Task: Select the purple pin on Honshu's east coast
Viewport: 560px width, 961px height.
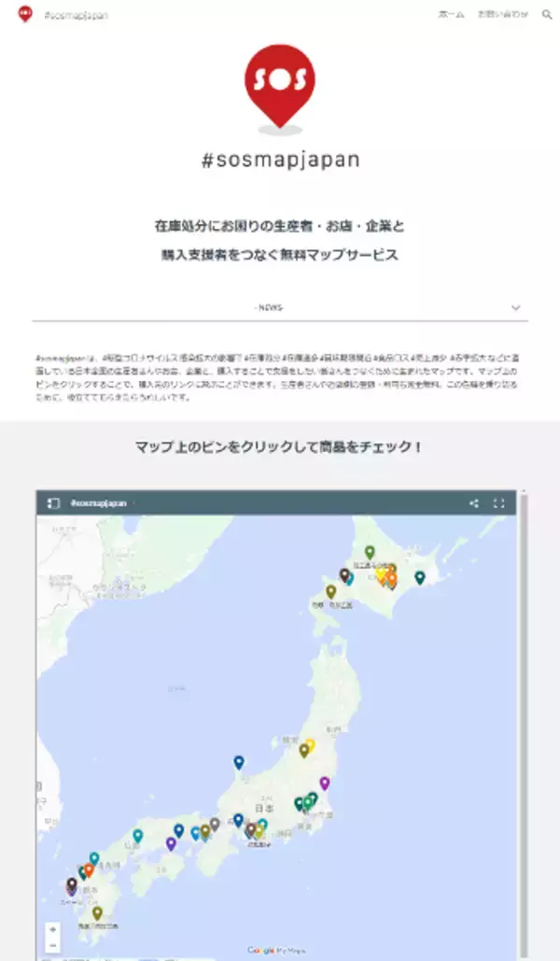Action: 325,784
